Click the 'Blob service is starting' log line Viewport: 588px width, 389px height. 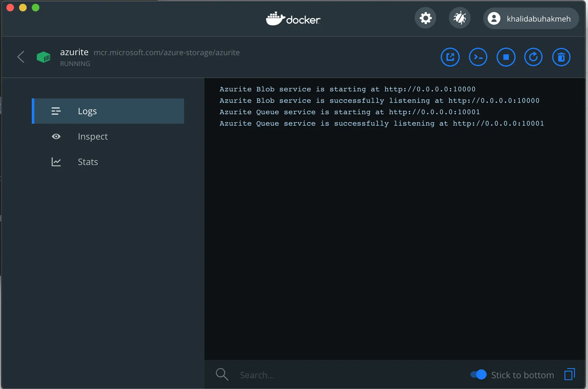347,89
